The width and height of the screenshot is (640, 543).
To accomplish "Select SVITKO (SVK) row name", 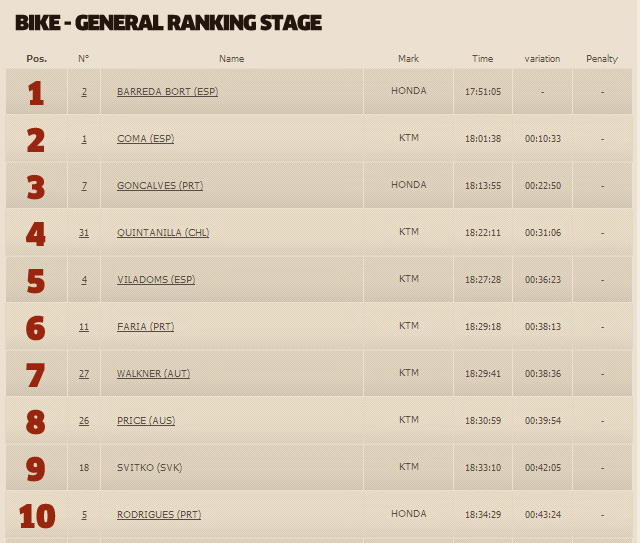I will pos(149,467).
